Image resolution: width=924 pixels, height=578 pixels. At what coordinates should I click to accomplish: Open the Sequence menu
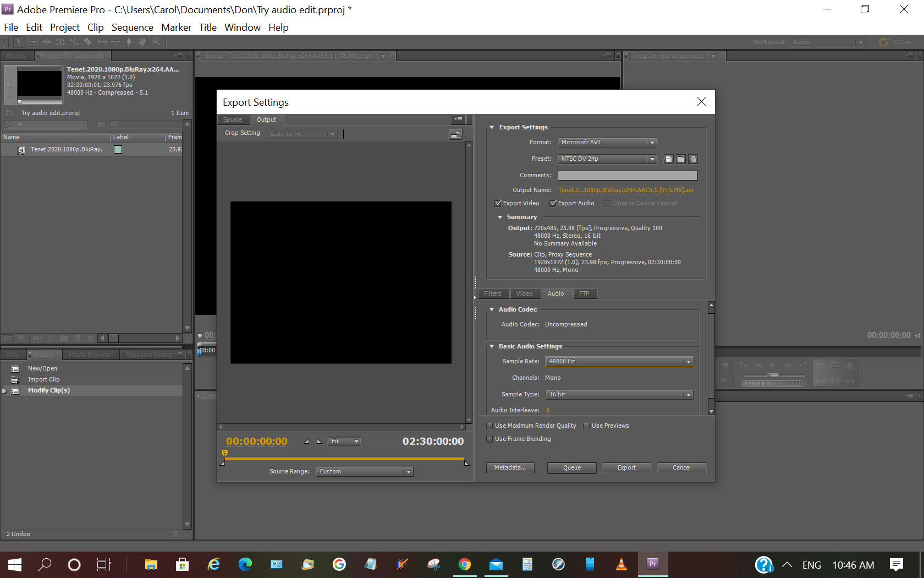point(133,27)
